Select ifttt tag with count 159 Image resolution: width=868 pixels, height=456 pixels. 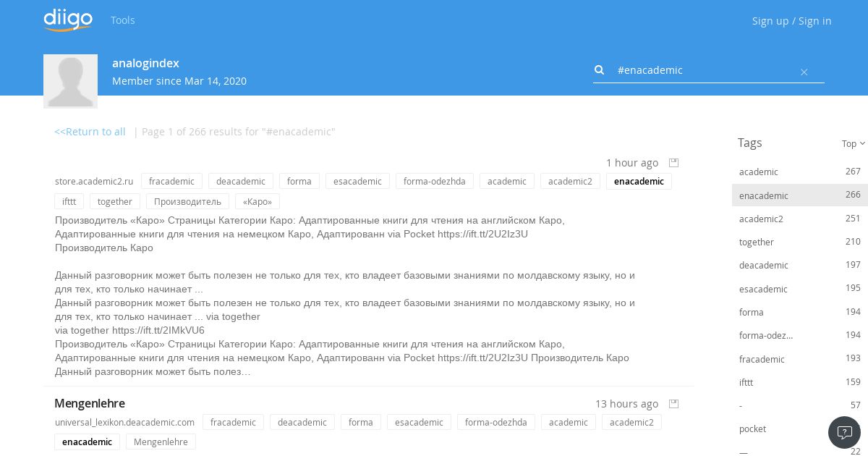[x=799, y=382]
